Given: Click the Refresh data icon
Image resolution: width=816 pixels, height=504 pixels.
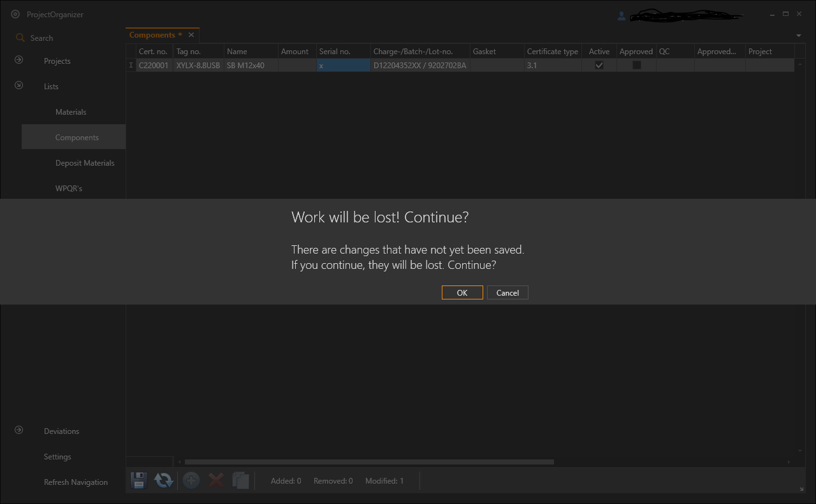Looking at the screenshot, I should (x=164, y=480).
